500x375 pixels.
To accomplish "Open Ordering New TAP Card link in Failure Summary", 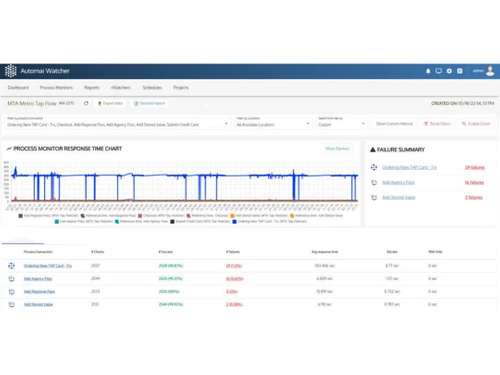I will (409, 167).
